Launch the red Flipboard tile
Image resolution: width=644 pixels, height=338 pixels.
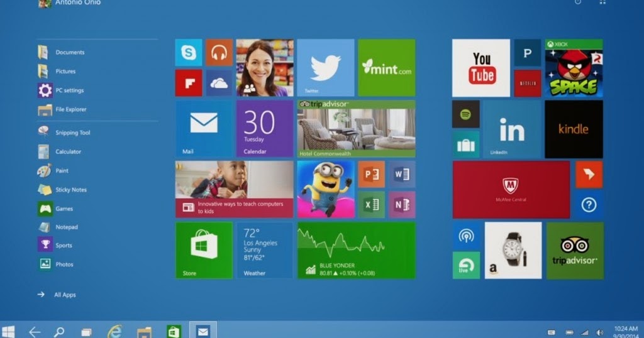click(x=189, y=83)
